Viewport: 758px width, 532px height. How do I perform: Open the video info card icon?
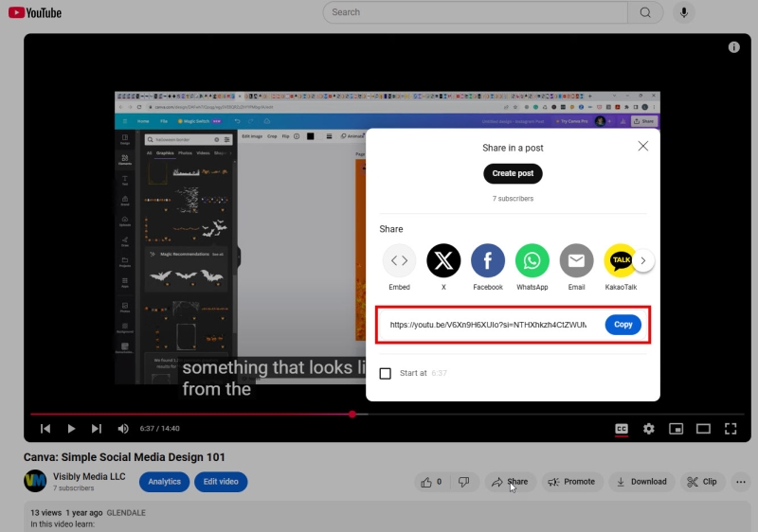coord(733,46)
